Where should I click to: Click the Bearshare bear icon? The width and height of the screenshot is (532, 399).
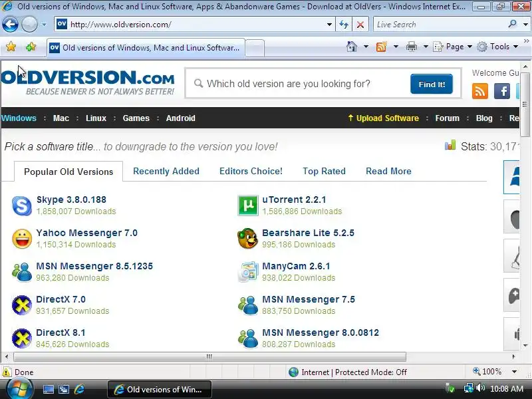[247, 239]
